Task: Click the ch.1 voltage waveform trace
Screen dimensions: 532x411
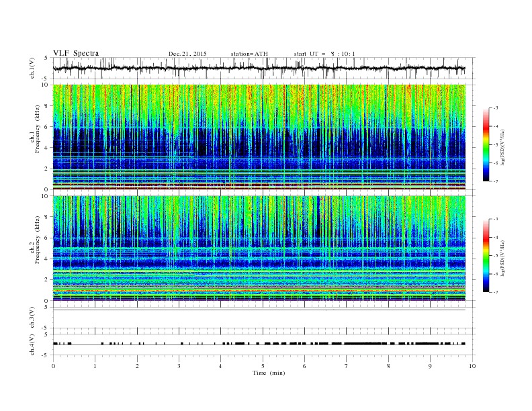Action: 259,68
